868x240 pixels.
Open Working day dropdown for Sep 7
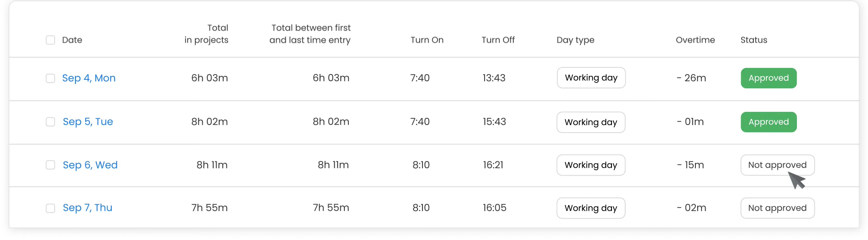[x=591, y=208]
